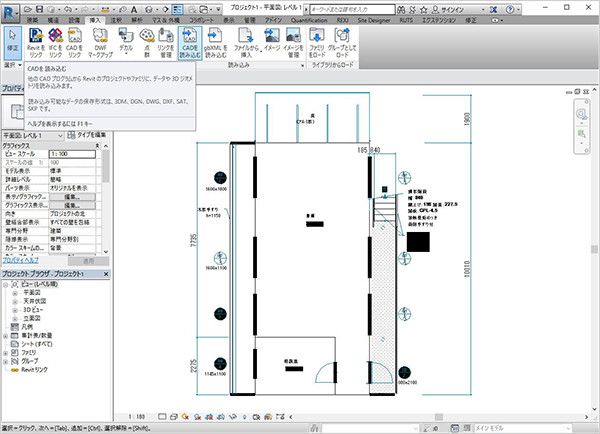This screenshot has height=434, width=600.
Task: Open the Site Designer ribbon tab
Action: coord(374,20)
